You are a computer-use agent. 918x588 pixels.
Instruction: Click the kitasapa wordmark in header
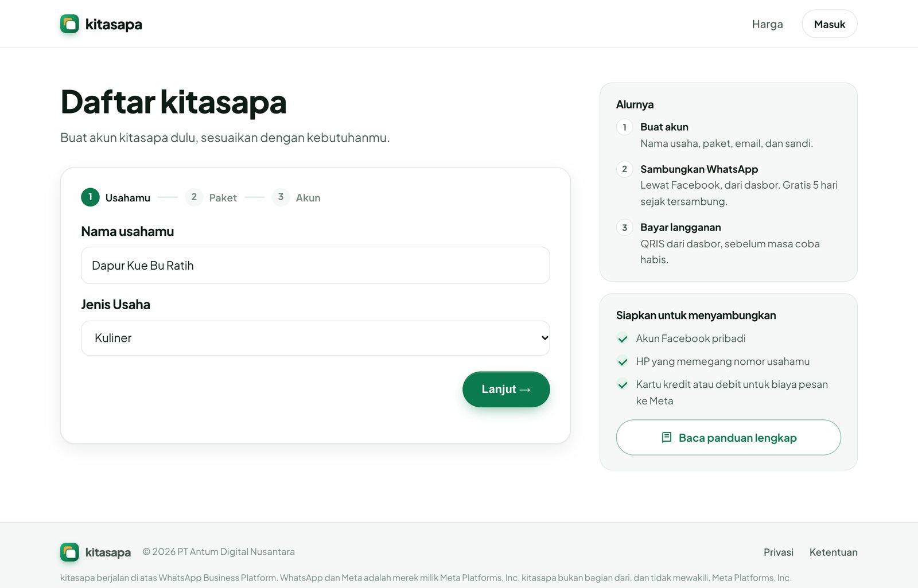point(114,25)
